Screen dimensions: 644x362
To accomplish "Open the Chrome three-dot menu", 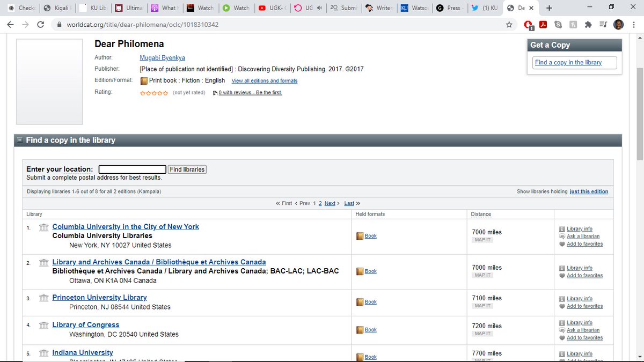I will point(633,25).
